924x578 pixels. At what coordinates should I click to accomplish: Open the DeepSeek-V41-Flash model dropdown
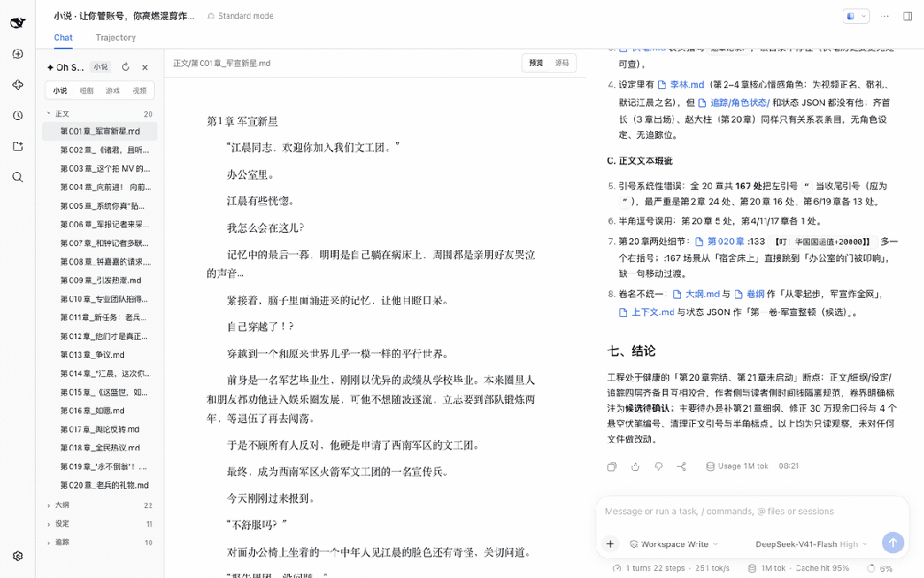coord(811,545)
